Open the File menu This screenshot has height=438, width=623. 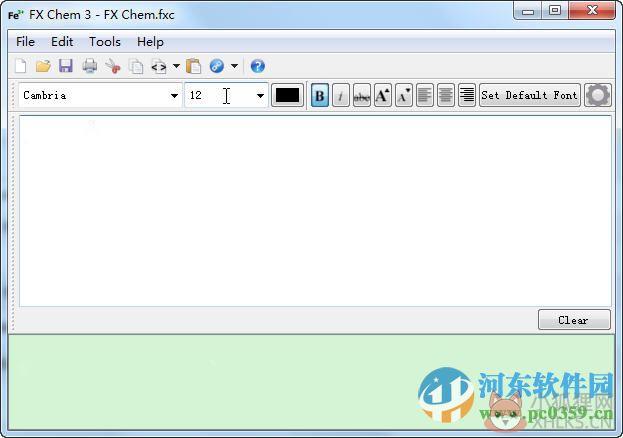coord(25,42)
